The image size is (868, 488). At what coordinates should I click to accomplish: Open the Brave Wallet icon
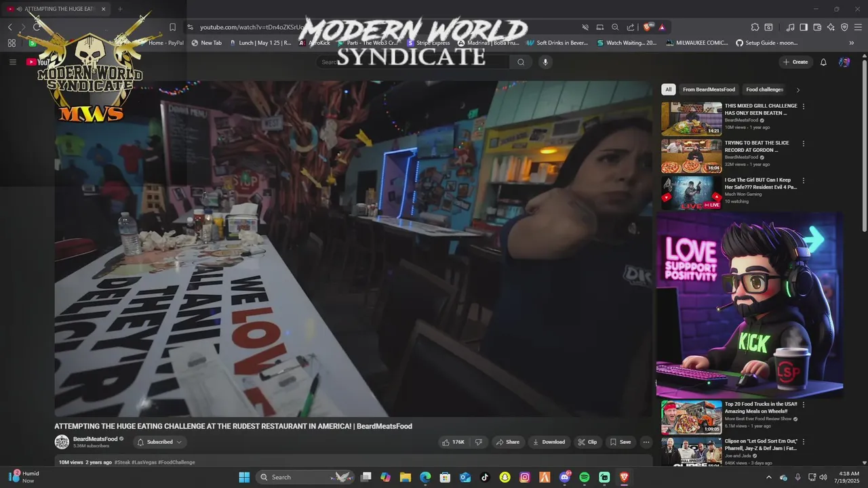[x=817, y=27]
